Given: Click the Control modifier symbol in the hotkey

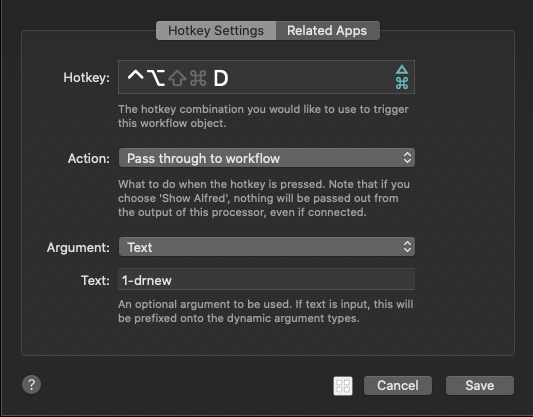Looking at the screenshot, I should click(x=135, y=75).
